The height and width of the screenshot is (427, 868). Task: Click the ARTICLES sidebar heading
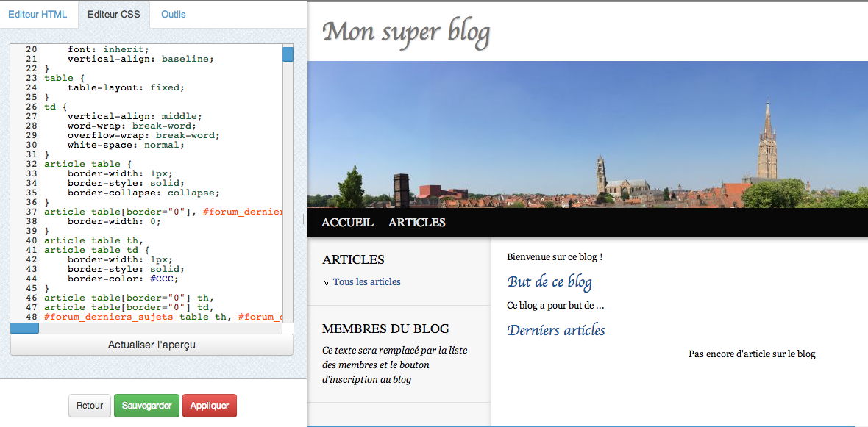point(353,260)
